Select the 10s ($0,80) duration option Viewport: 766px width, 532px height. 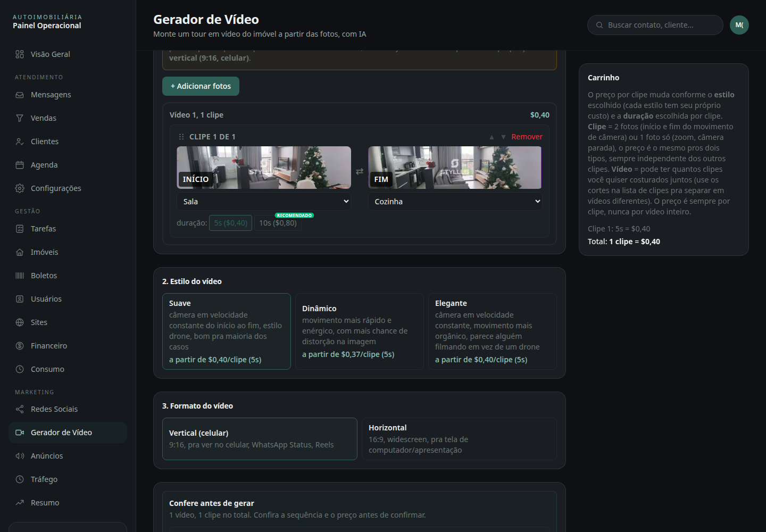tap(278, 223)
